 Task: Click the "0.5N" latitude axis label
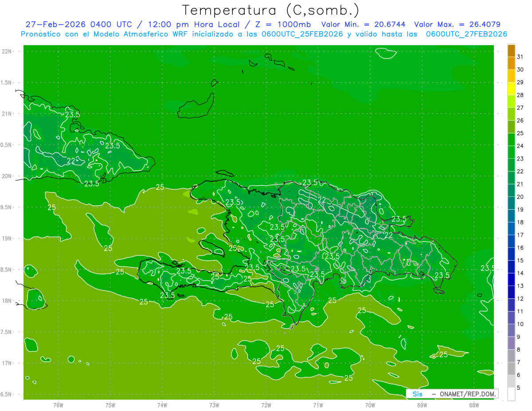[7, 145]
